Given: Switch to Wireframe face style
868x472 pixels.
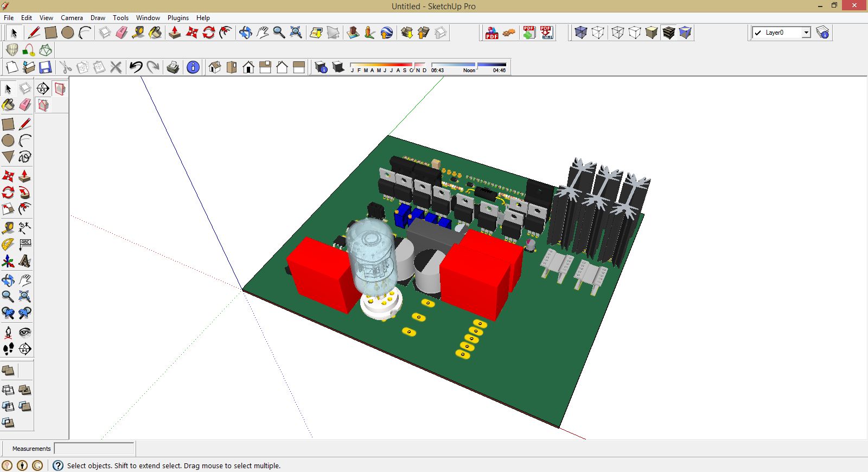Looking at the screenshot, I should [x=617, y=33].
